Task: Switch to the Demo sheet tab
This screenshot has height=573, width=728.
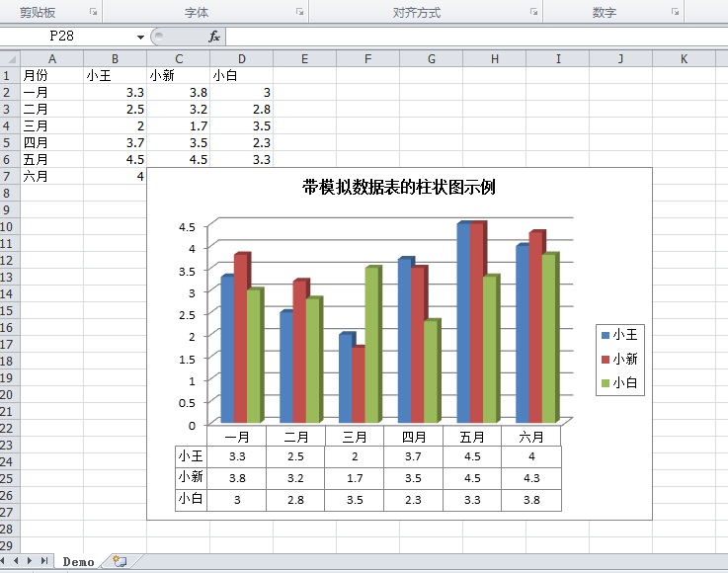Action: tap(78, 562)
